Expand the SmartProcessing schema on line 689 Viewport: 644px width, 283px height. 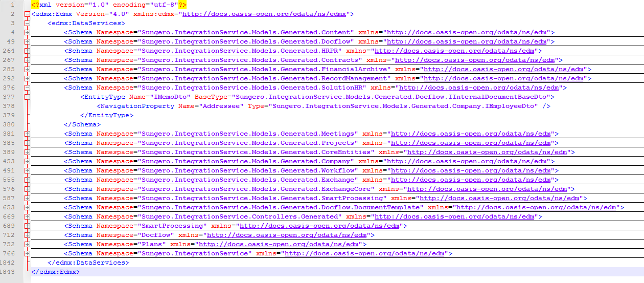click(x=27, y=226)
